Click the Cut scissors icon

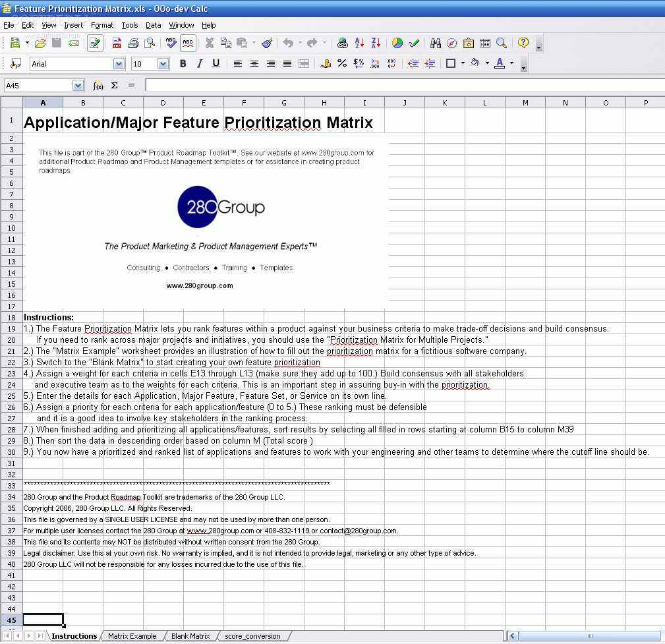point(209,43)
